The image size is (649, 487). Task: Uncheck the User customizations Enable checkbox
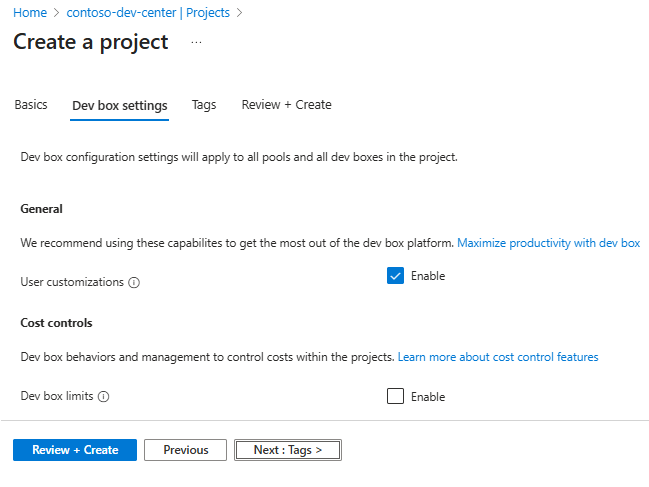pos(395,276)
